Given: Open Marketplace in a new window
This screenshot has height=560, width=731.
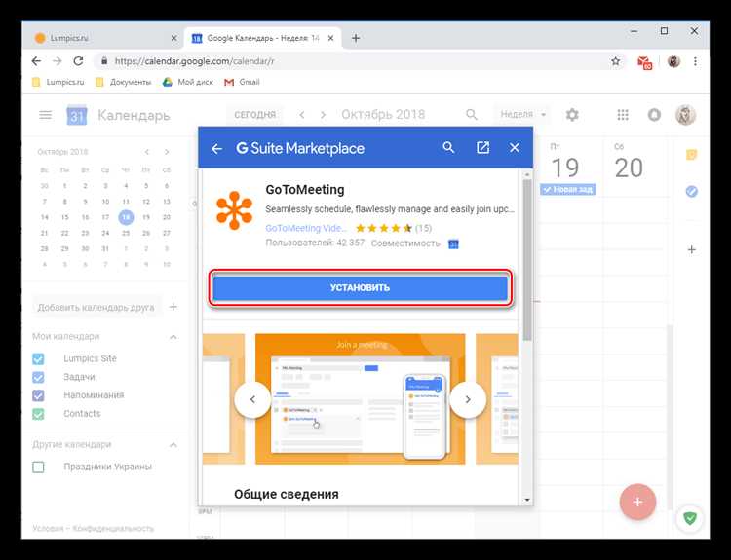Looking at the screenshot, I should [x=482, y=148].
